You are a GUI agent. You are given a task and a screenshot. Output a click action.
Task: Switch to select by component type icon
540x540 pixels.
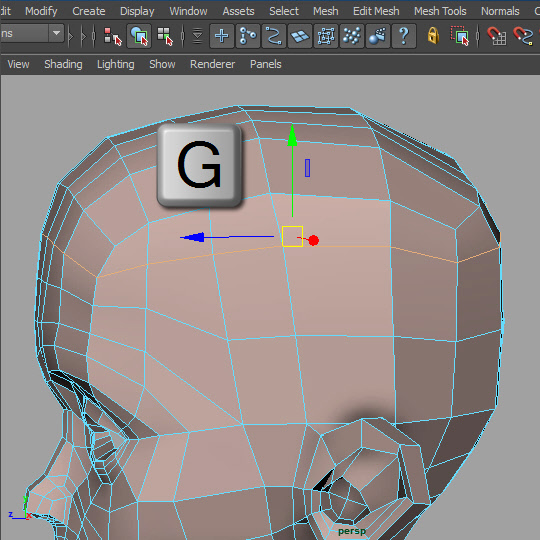point(165,36)
